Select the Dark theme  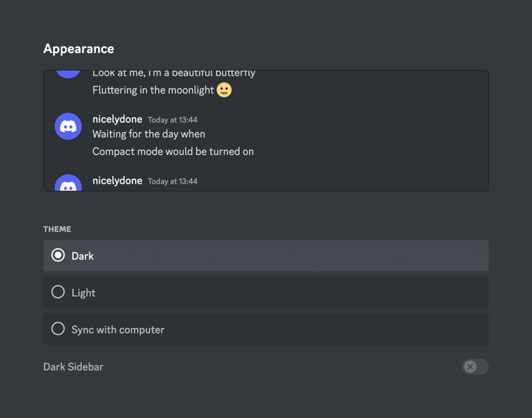(58, 255)
